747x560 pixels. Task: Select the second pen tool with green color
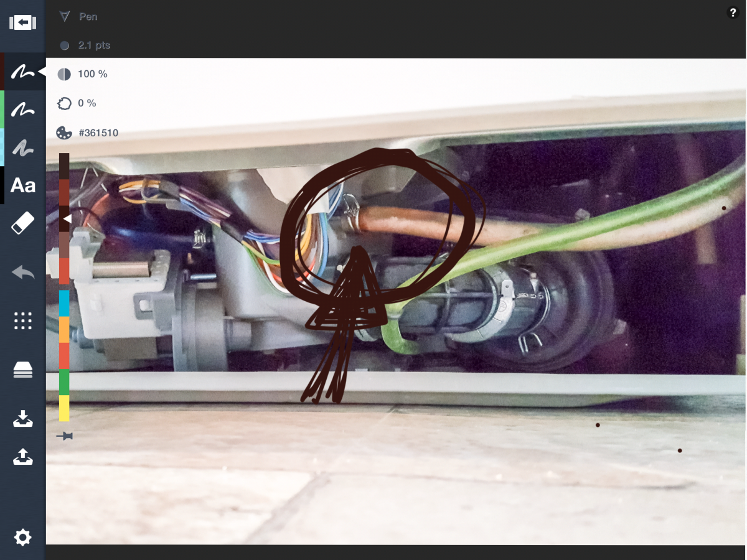point(22,110)
